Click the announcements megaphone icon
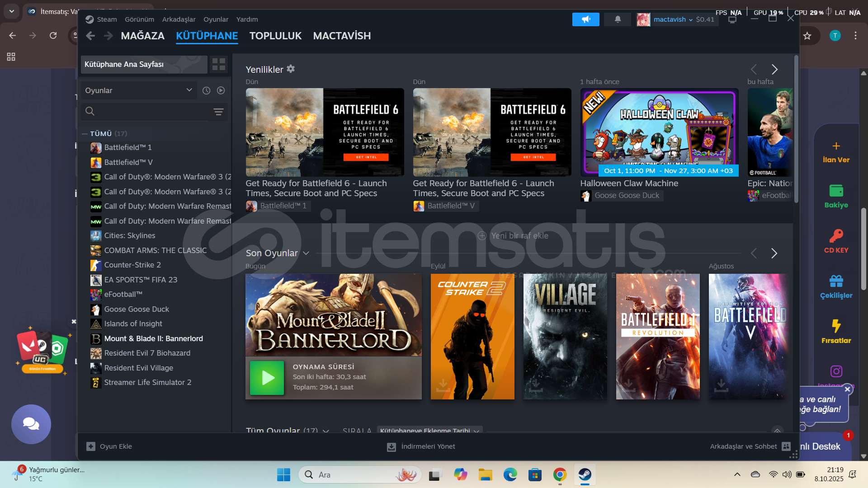Image resolution: width=868 pixels, height=488 pixels. 585,19
